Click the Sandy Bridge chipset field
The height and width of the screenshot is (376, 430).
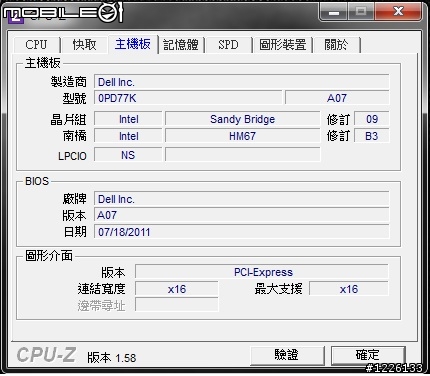(x=243, y=119)
